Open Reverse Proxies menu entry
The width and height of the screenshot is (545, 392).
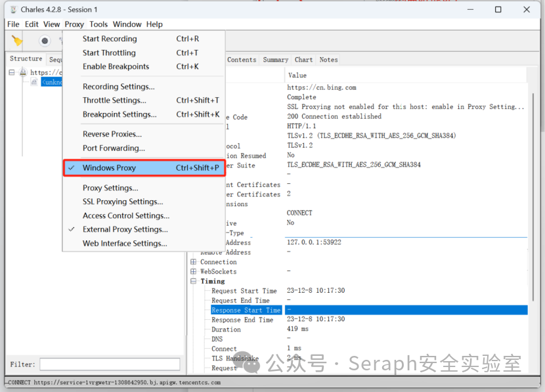(144, 134)
